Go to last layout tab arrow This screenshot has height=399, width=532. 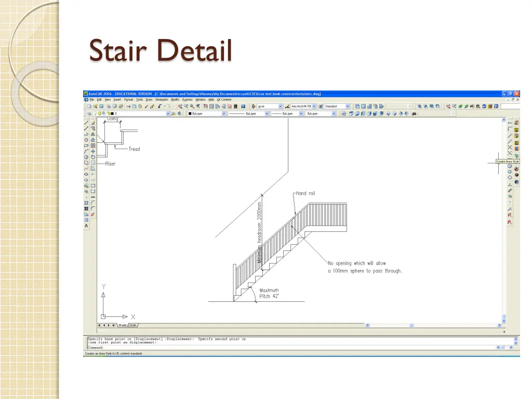tap(113, 325)
